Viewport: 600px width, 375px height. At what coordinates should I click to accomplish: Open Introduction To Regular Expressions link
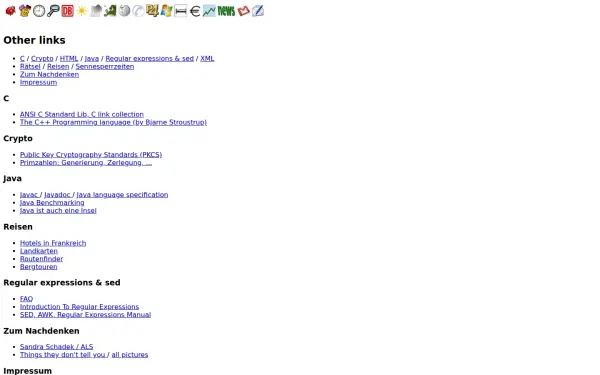[79, 307]
